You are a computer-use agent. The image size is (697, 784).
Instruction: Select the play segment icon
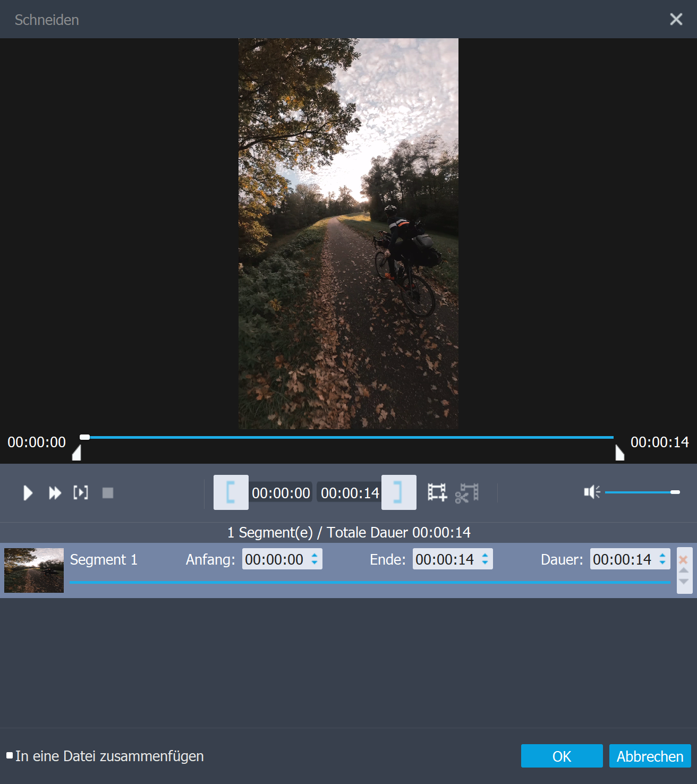pos(81,492)
